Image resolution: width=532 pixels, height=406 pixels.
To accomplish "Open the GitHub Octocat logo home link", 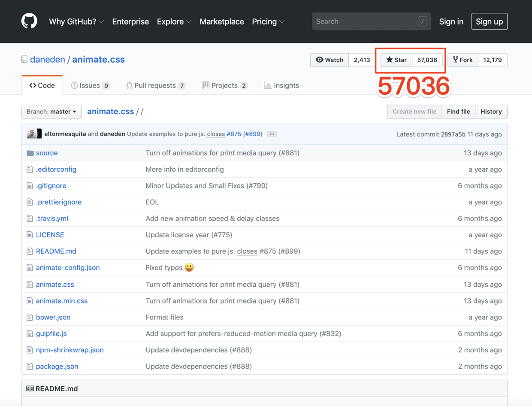I will click(x=29, y=21).
